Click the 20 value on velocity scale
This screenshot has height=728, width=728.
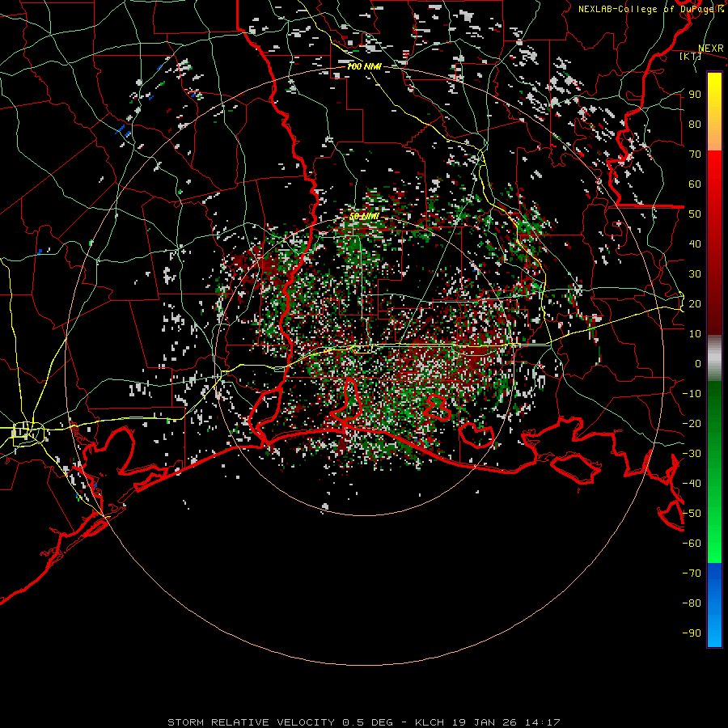click(x=695, y=303)
